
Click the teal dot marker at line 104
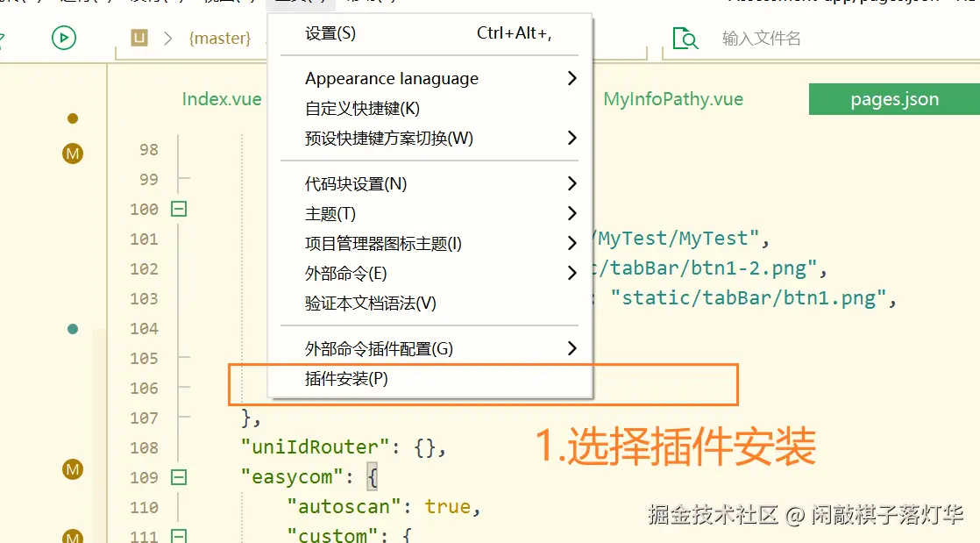pyautogui.click(x=73, y=329)
